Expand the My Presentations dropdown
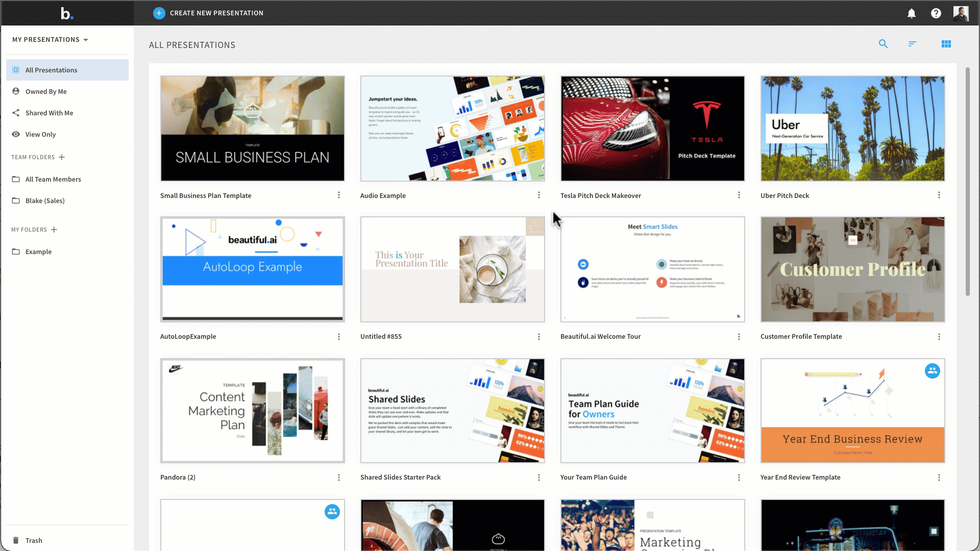The height and width of the screenshot is (551, 980). click(50, 40)
